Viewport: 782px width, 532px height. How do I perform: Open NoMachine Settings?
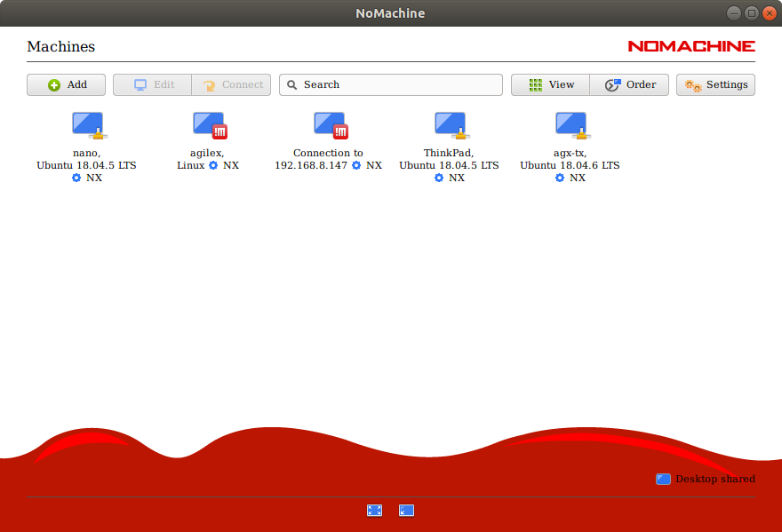(x=715, y=84)
